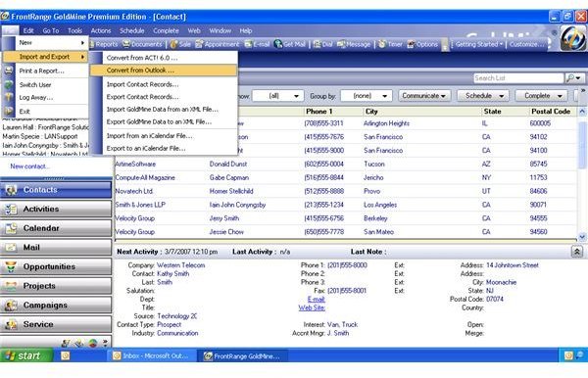Click inside the Search List field

tap(518, 78)
